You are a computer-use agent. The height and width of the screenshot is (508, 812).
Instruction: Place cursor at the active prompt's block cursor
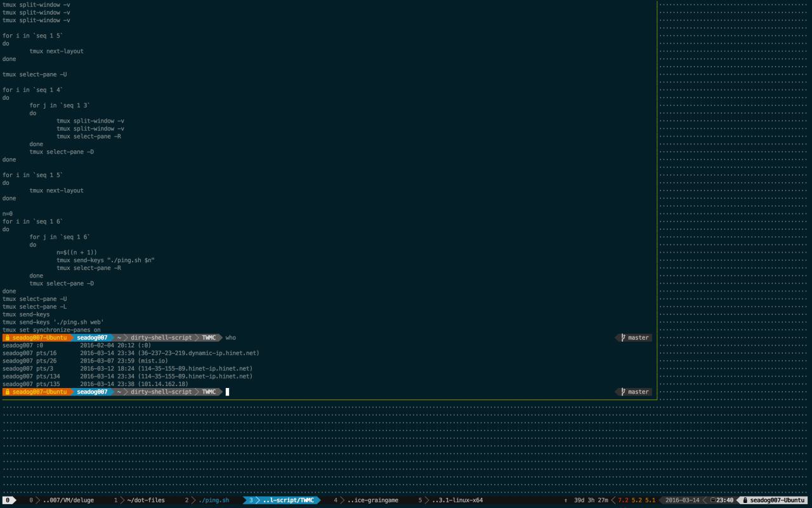coord(227,392)
